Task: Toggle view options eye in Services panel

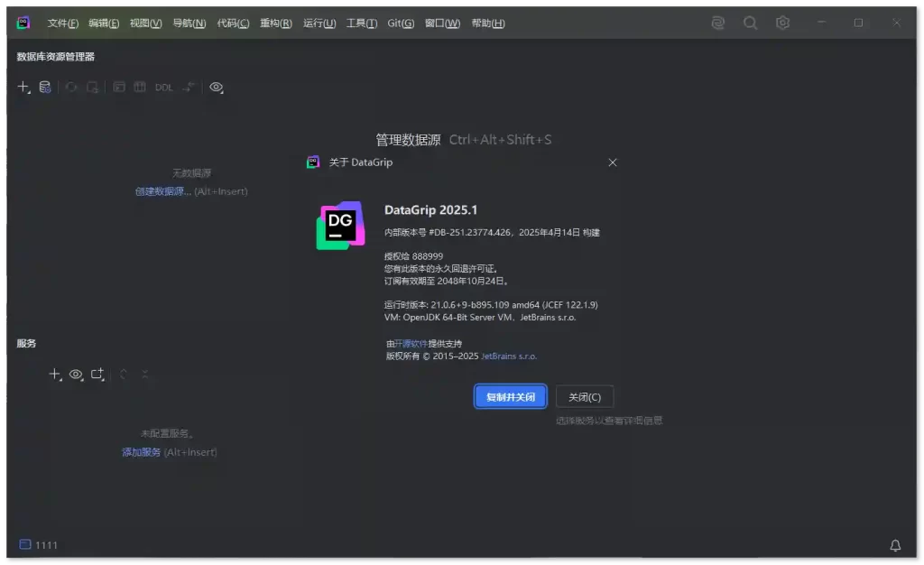Action: coord(76,374)
